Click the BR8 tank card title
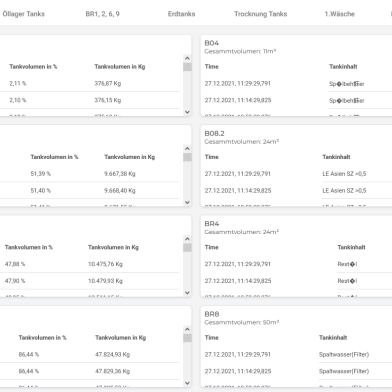The image size is (392, 392). [212, 314]
